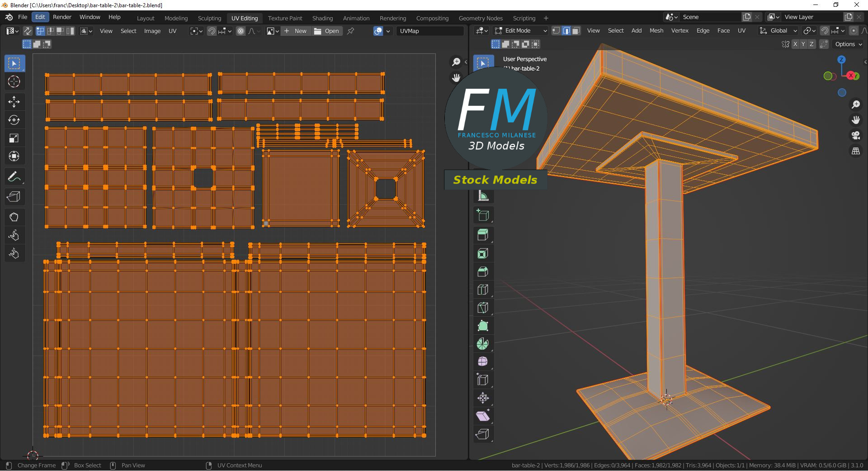Switch to the Shading workspace tab
This screenshot has width=868, height=471.
point(322,18)
